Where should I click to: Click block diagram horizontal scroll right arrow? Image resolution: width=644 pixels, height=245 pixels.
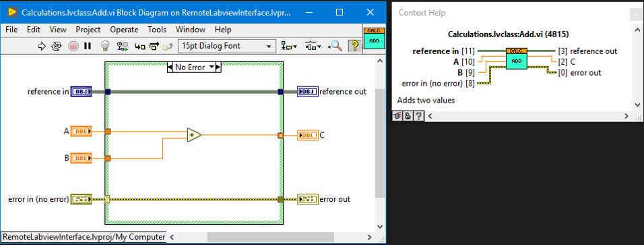pos(370,238)
